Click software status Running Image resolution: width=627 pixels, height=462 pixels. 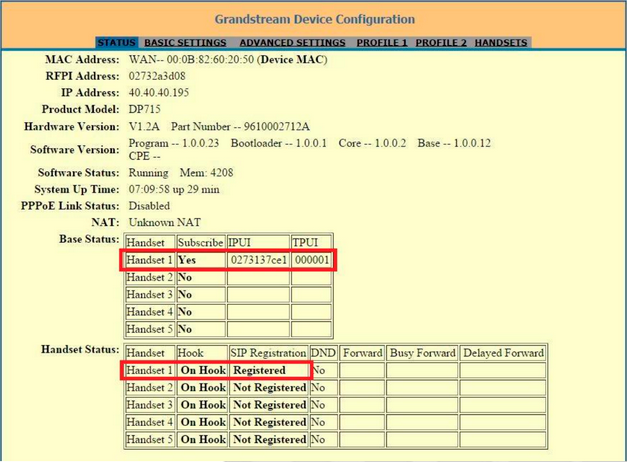click(148, 173)
